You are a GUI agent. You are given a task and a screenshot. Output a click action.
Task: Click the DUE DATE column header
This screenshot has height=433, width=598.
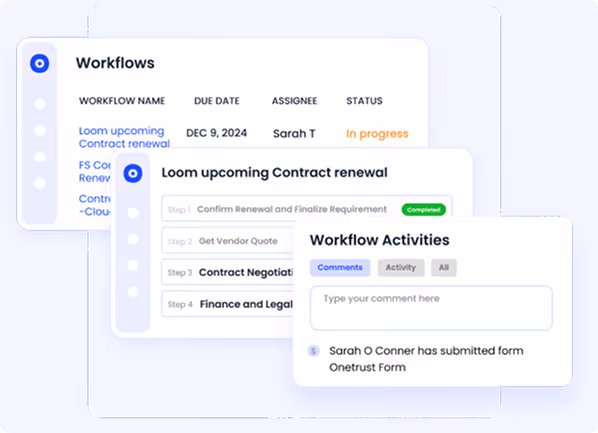click(x=217, y=101)
